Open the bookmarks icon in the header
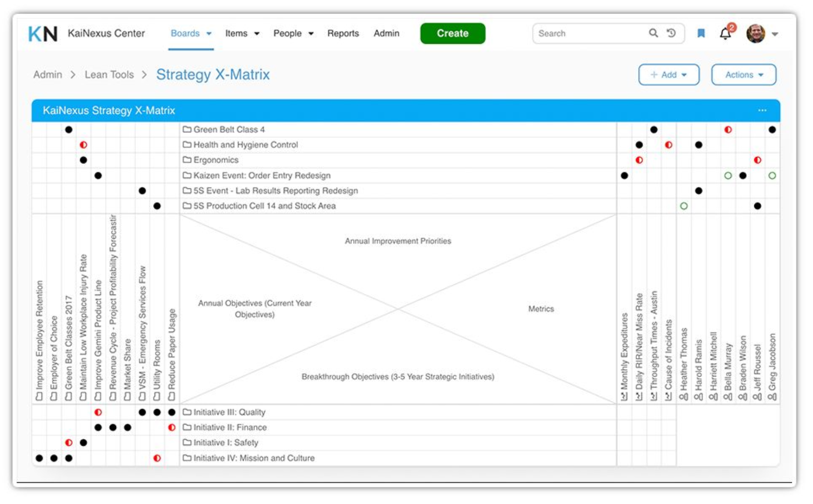Screen dimensions: 813x504 click(702, 33)
